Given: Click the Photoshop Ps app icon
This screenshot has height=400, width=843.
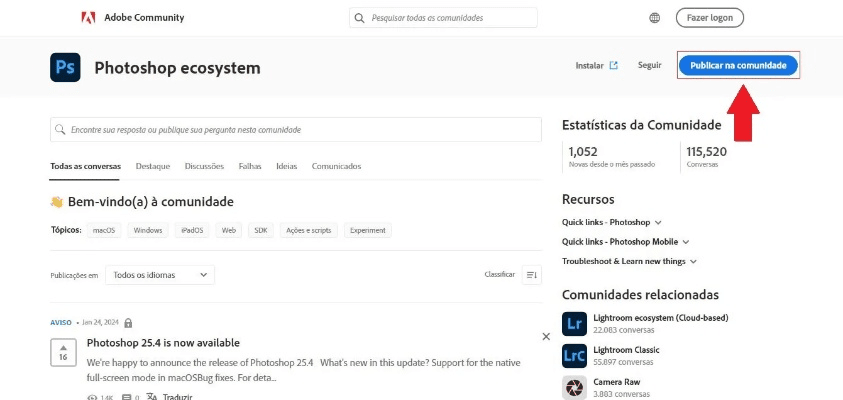Looking at the screenshot, I should pyautogui.click(x=65, y=67).
